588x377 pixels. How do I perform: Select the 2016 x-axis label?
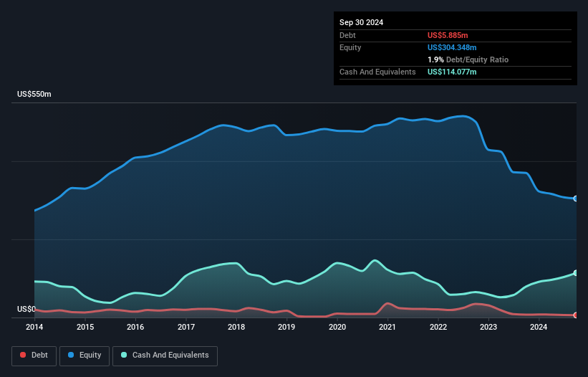[135, 327]
